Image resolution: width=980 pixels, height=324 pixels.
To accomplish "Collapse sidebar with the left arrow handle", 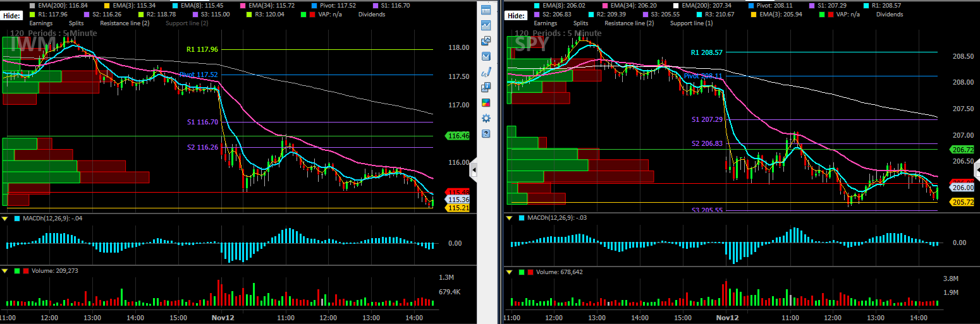I will [473, 171].
